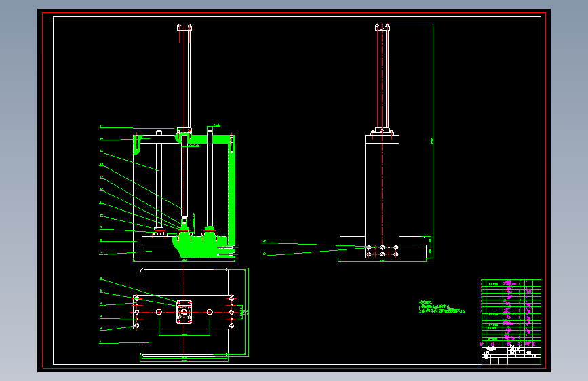Pick the left guide hole circle in plan view

tap(159, 312)
